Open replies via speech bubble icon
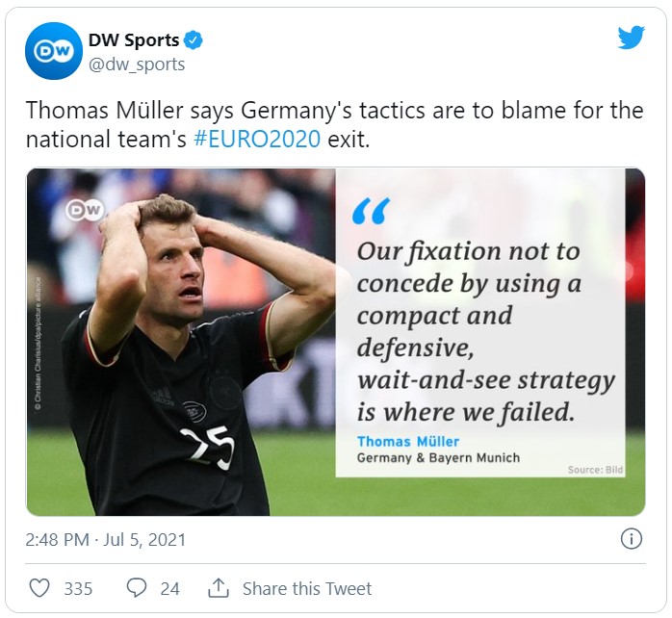The height and width of the screenshot is (618, 672). (137, 588)
